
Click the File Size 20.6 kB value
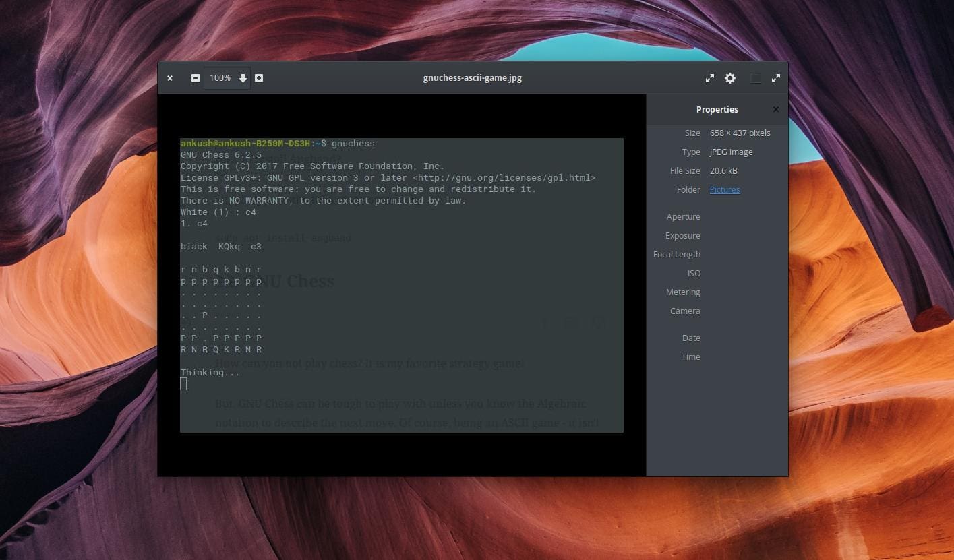723,170
